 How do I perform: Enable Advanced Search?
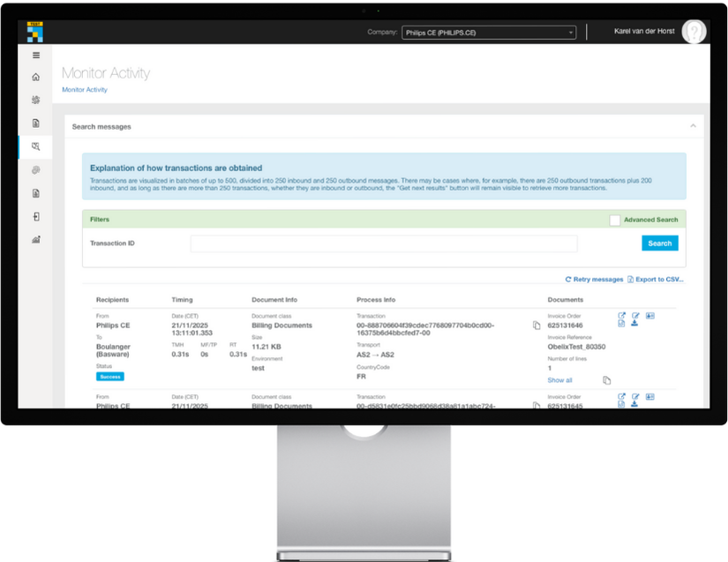[615, 220]
